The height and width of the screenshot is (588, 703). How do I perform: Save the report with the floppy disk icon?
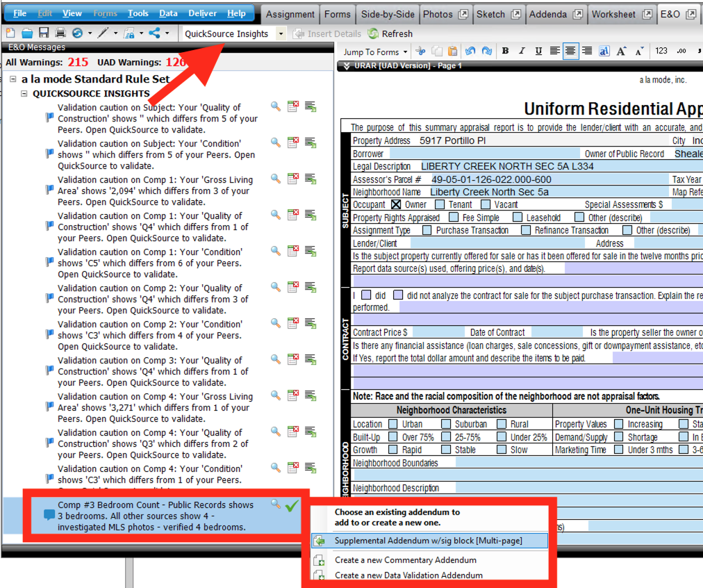pyautogui.click(x=44, y=33)
